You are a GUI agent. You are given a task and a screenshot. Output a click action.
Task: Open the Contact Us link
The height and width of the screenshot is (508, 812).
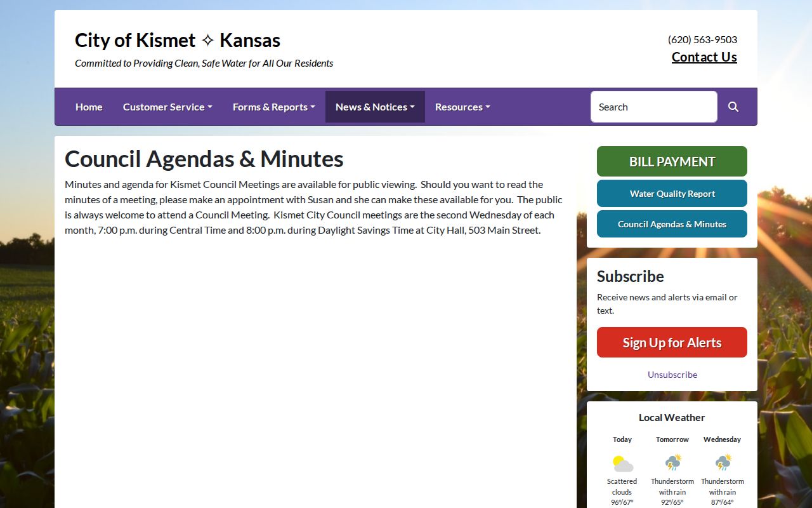pyautogui.click(x=704, y=57)
